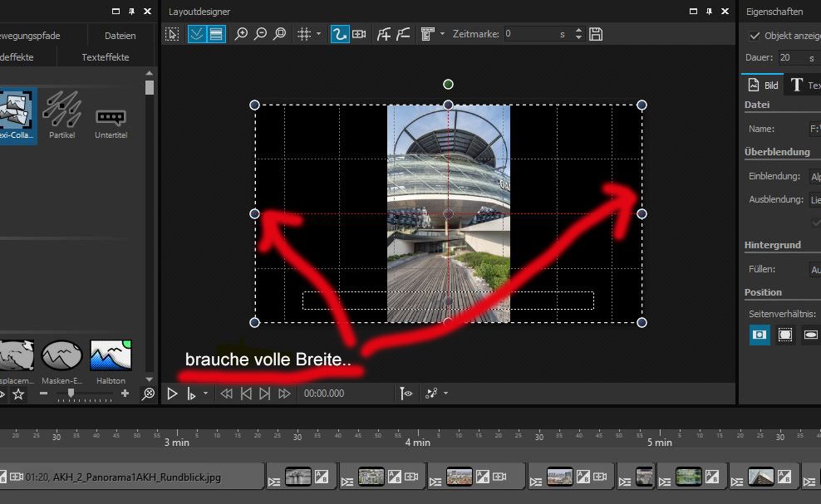821x504 pixels.
Task: Click the camera pan icon in toolbar
Action: (x=359, y=34)
